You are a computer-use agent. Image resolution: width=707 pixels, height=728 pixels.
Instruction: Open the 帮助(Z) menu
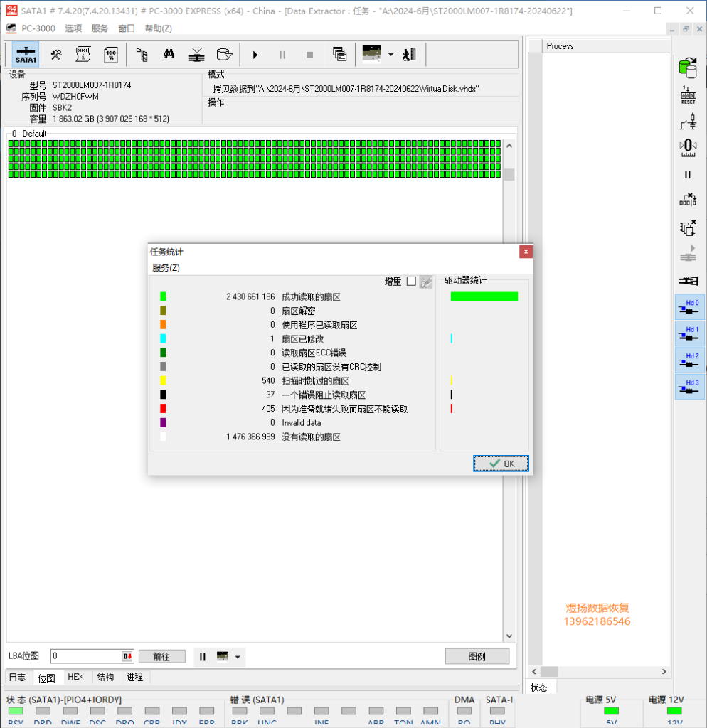[159, 28]
